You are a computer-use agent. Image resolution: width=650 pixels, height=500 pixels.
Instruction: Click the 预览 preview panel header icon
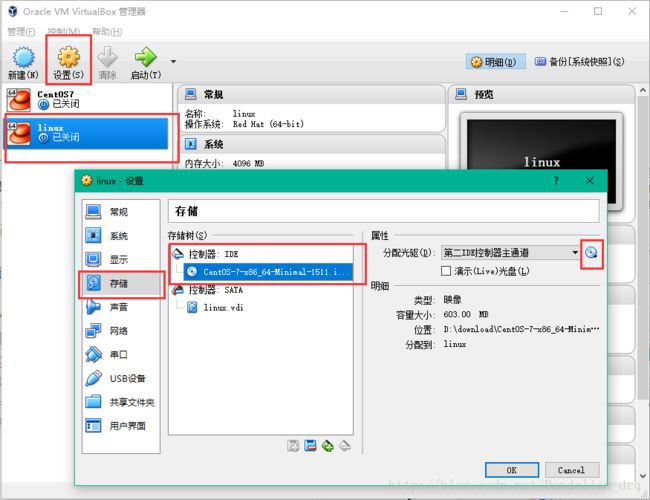(461, 94)
